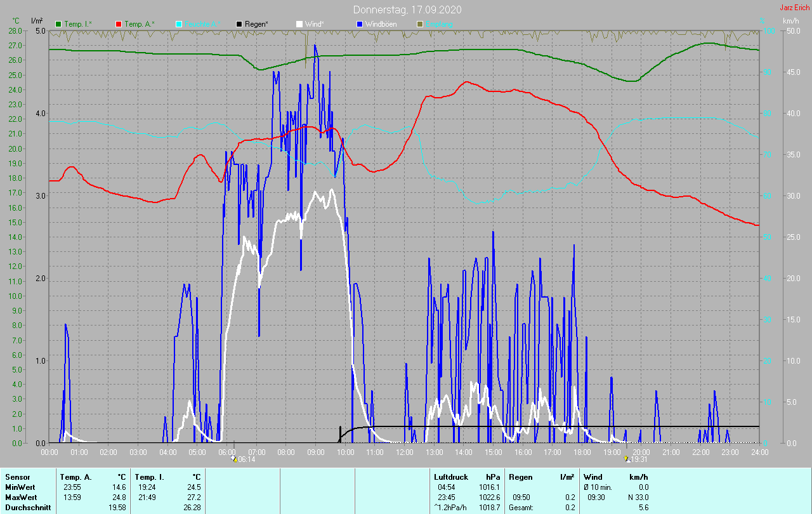The width and height of the screenshot is (812, 514).
Task: Toggle the cyan humidity legend swatch
Action: pyautogui.click(x=179, y=24)
